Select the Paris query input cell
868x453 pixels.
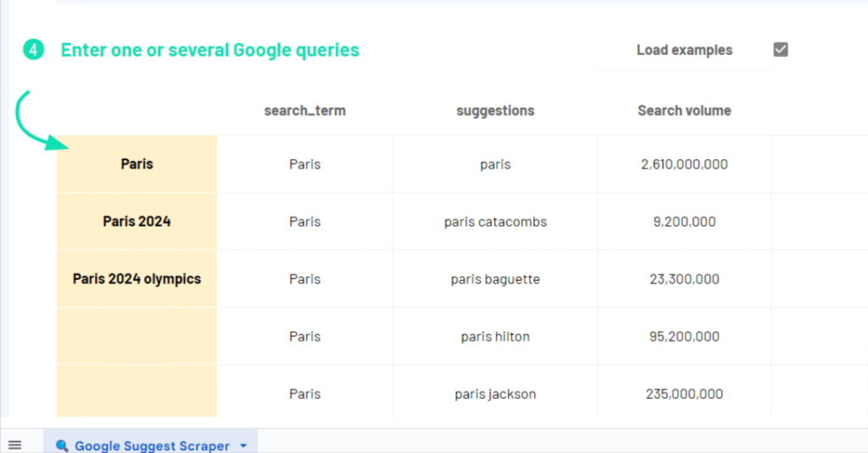click(136, 164)
